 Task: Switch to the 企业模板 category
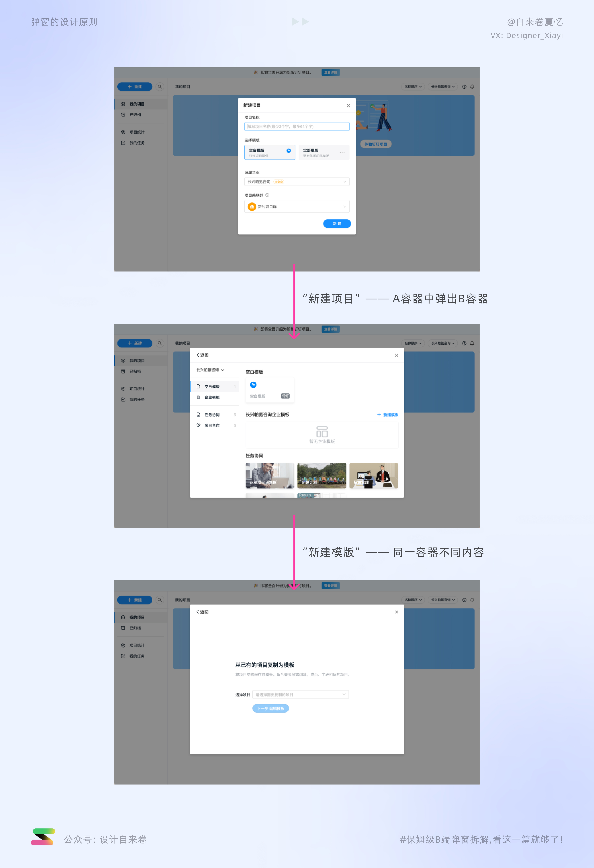click(x=212, y=397)
